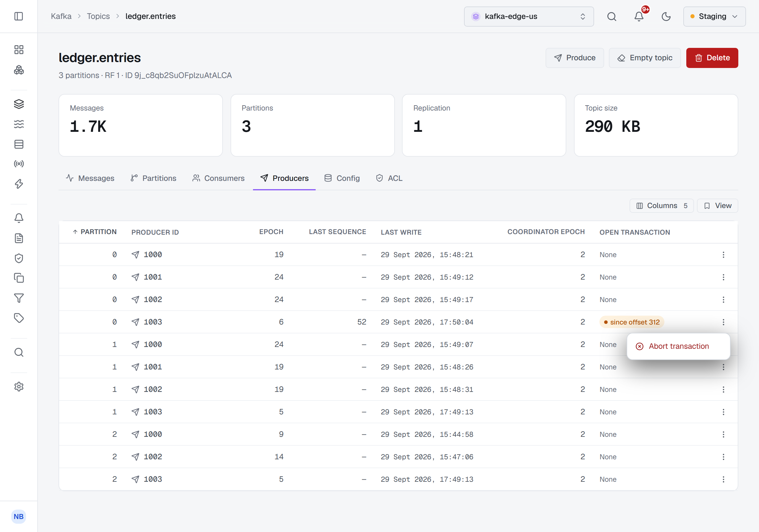Open the streams waves icon in sidebar
This screenshot has width=759, height=532.
click(x=19, y=124)
